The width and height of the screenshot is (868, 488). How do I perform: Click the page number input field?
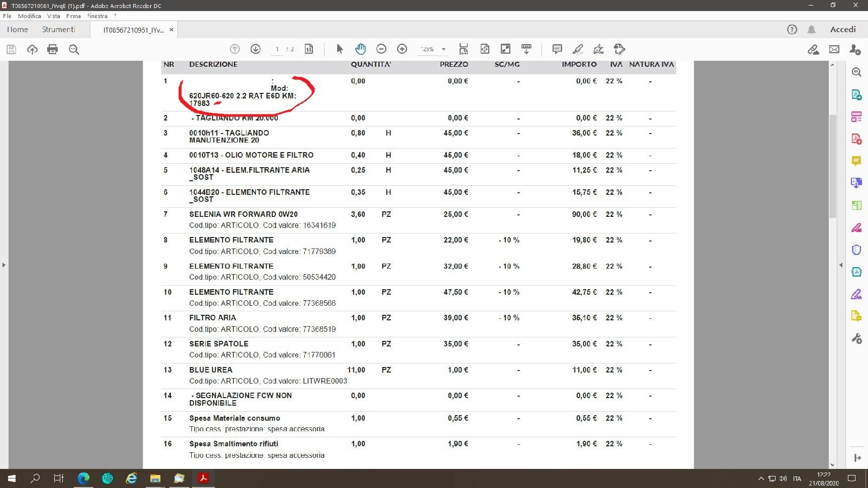(x=277, y=49)
